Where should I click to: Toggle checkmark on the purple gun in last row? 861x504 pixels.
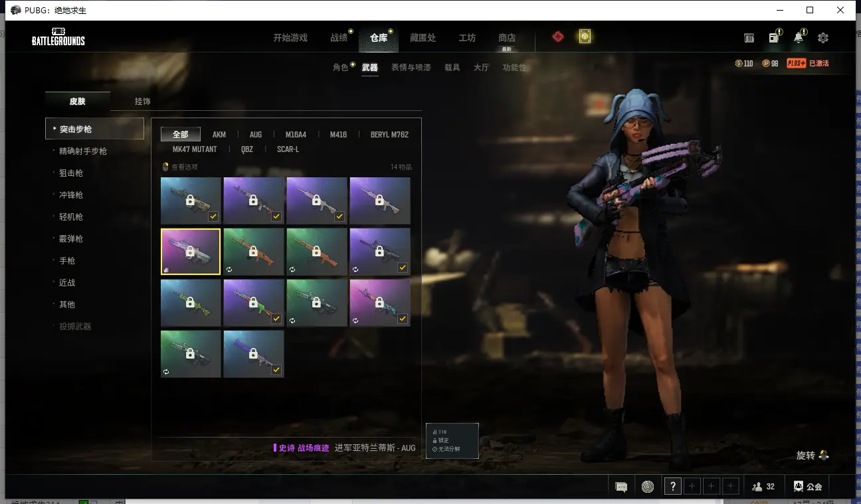[x=276, y=370]
